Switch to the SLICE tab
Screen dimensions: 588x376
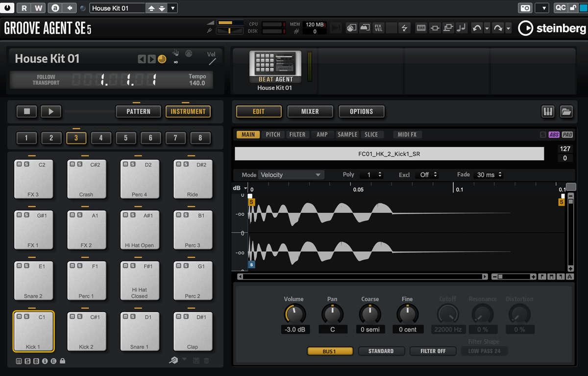click(371, 135)
